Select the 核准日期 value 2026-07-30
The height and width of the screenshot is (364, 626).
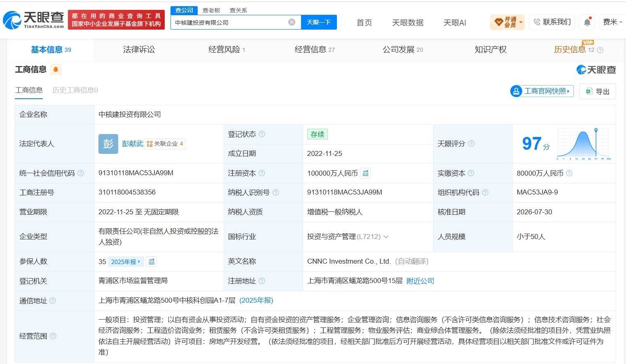[535, 212]
